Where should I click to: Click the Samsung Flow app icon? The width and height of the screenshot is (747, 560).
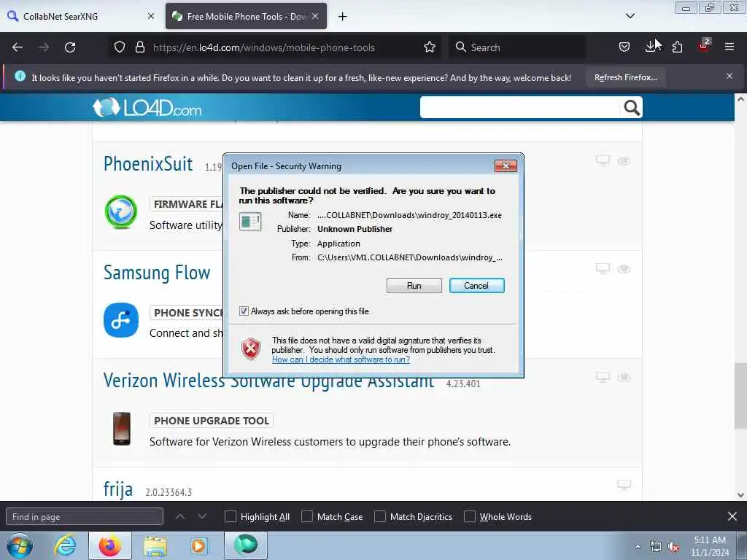pos(121,320)
